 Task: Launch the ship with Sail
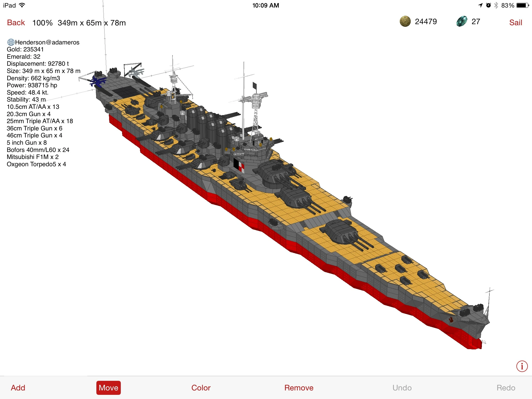point(516,23)
